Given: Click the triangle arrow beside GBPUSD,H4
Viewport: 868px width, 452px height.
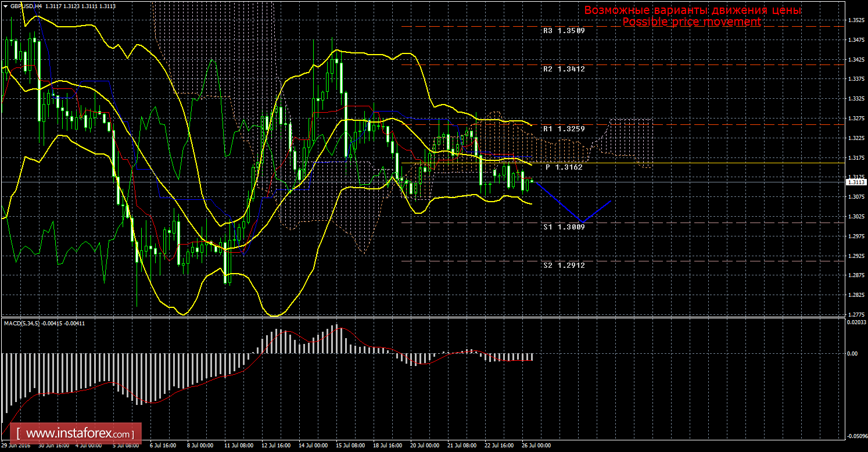Looking at the screenshot, I should (x=5, y=6).
